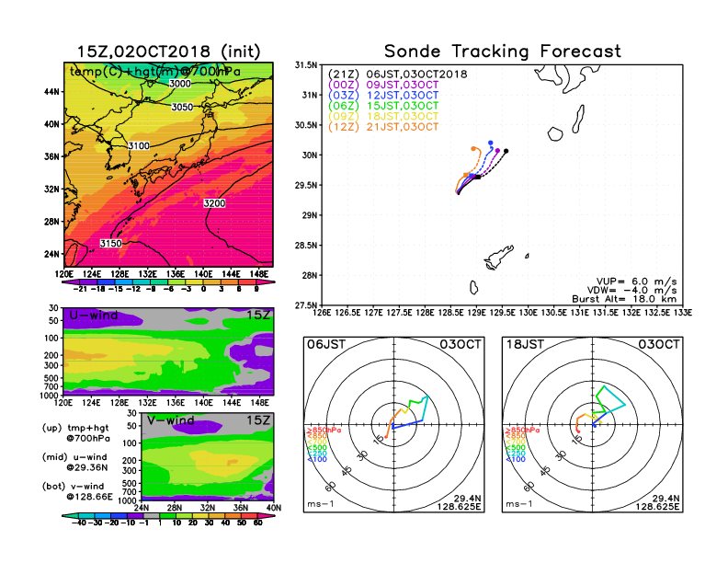Open the U-wind cross-section panel
Screen dimensions: 728x563
(168, 351)
